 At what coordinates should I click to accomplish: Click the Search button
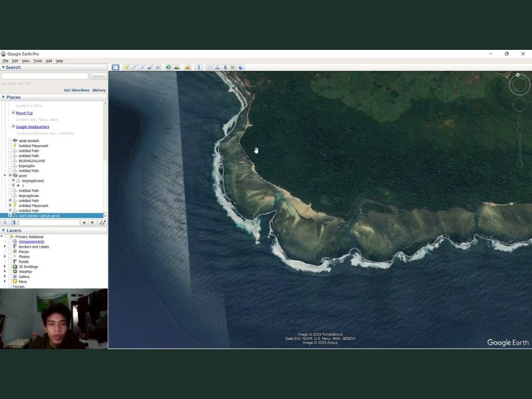[x=98, y=76]
